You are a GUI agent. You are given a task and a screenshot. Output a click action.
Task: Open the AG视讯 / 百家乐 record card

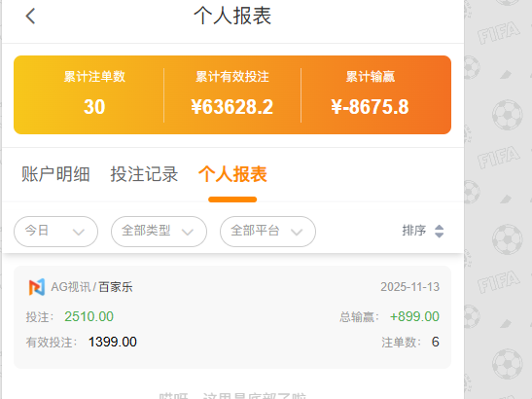(x=232, y=317)
